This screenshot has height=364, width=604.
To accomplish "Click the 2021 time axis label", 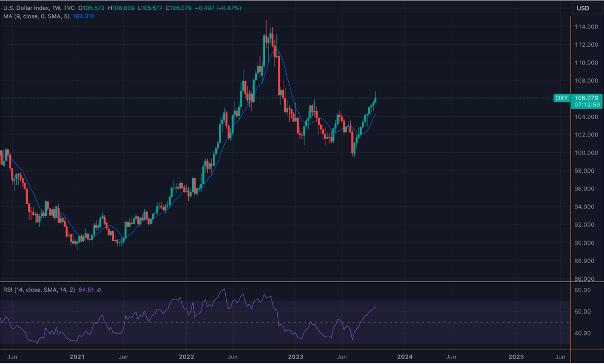I will click(77, 357).
